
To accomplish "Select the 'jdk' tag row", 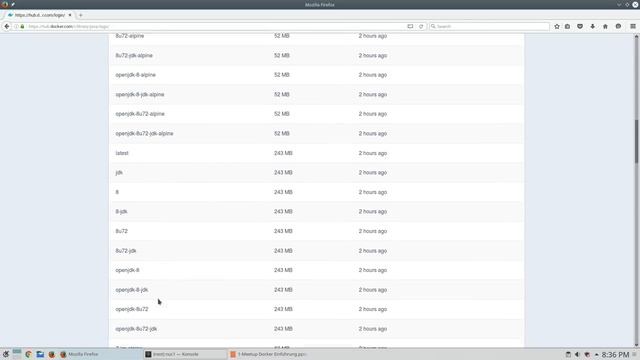I will [316, 173].
